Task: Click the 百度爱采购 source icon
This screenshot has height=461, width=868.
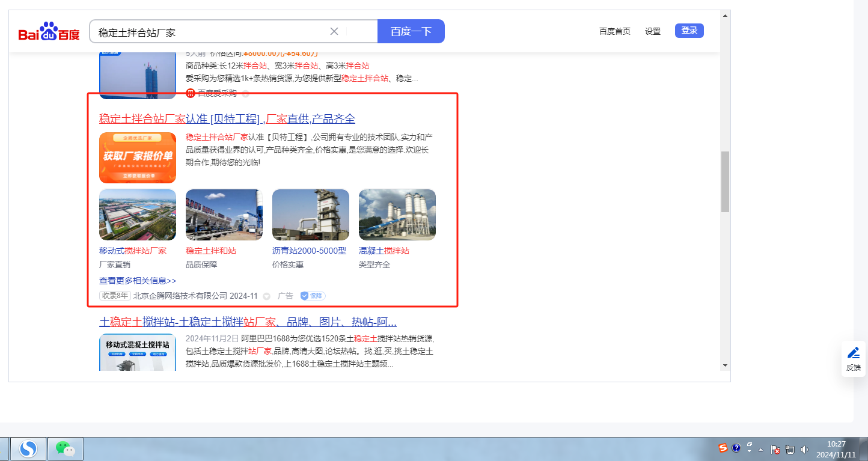Action: 191,93
